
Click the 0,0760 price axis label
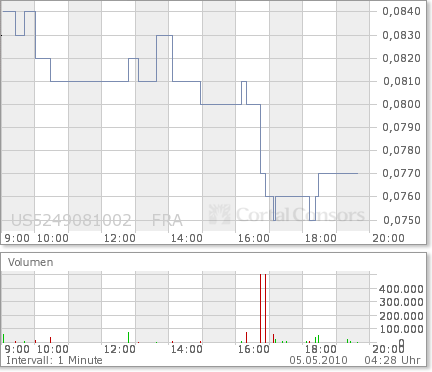[x=401, y=196]
